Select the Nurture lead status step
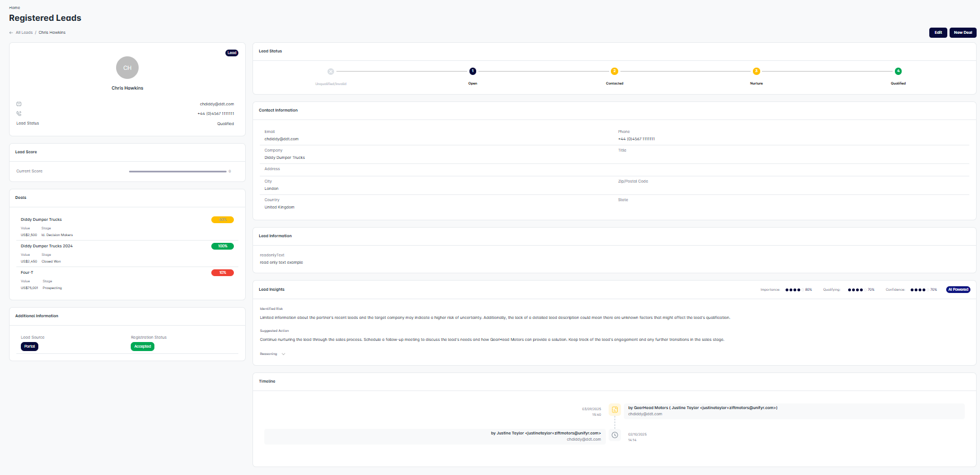The width and height of the screenshot is (980, 475). pos(756,72)
